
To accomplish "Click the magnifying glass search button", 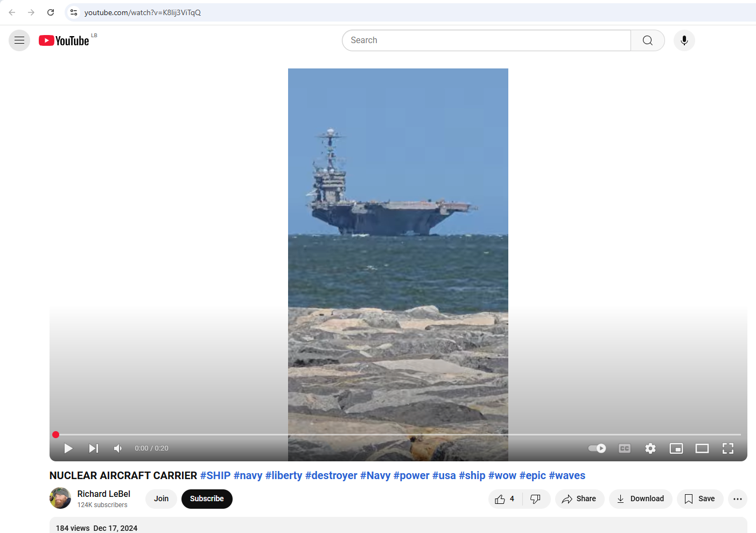I will (x=647, y=40).
